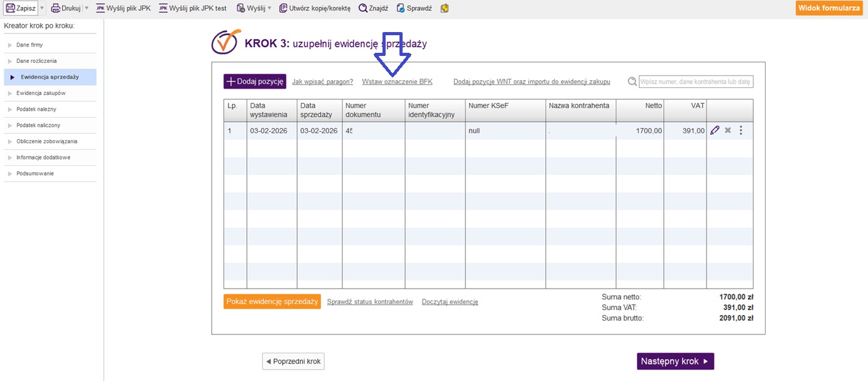868x381 pixels.
Task: Click the Zapisz save icon
Action: click(x=11, y=8)
